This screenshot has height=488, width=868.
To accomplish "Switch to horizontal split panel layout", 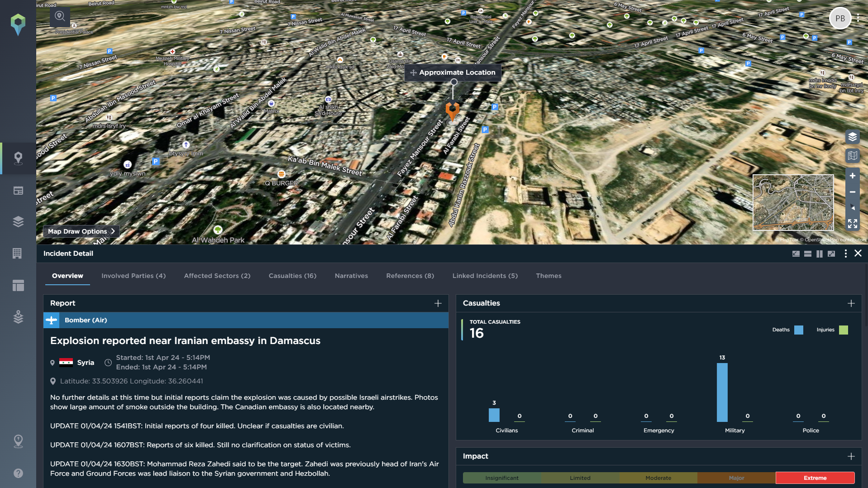I will click(808, 254).
